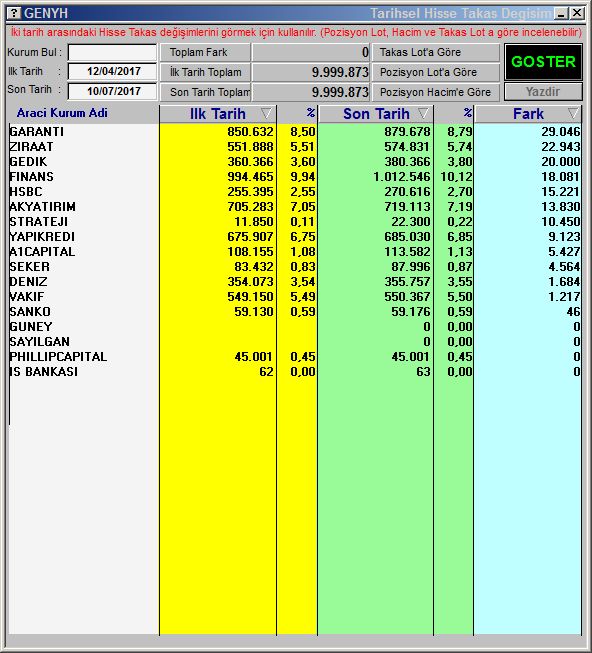Screen dimensions: 592x653
Task: Click the Araci Kurum Adi header
Action: (x=62, y=113)
